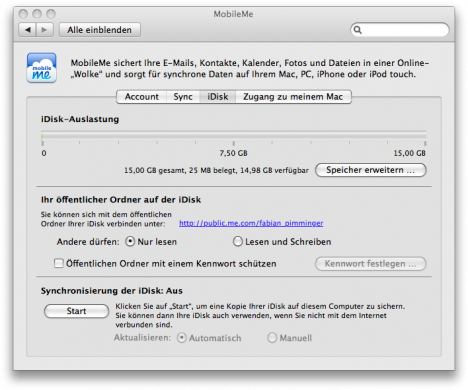This screenshot has height=390, width=468.
Task: Focus the search field
Action: tap(400, 30)
